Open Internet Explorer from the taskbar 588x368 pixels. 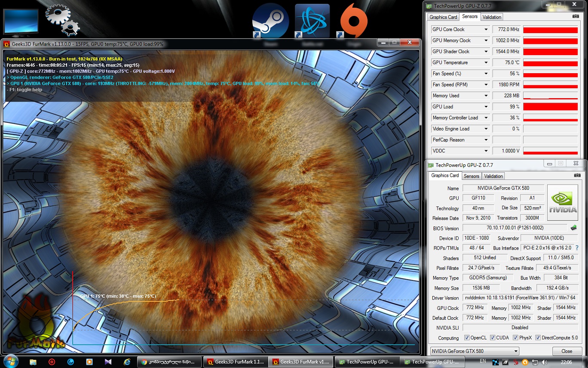(127, 362)
